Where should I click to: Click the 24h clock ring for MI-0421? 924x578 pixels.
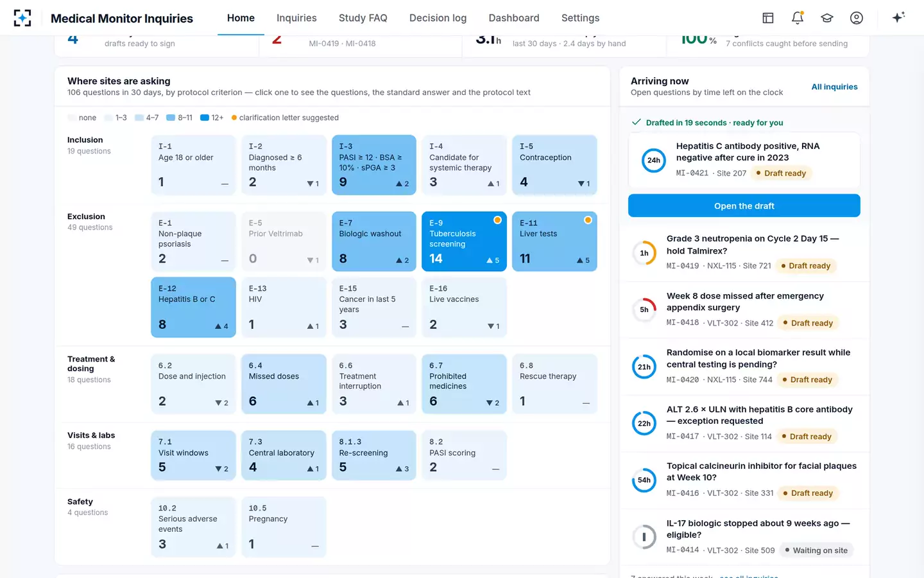(x=654, y=160)
